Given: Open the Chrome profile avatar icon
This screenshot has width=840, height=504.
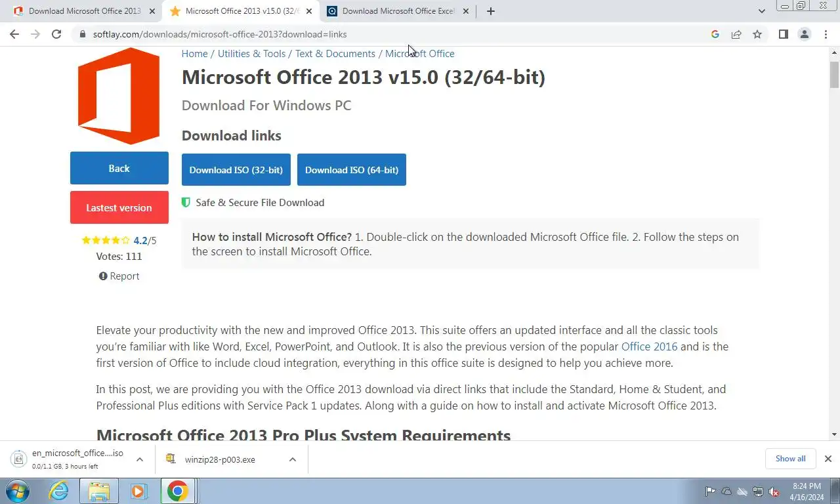Looking at the screenshot, I should click(x=804, y=34).
